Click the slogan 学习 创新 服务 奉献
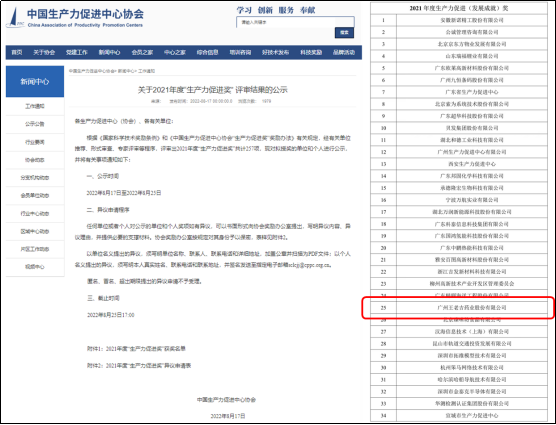This screenshot has width=556, height=425. tap(276, 10)
